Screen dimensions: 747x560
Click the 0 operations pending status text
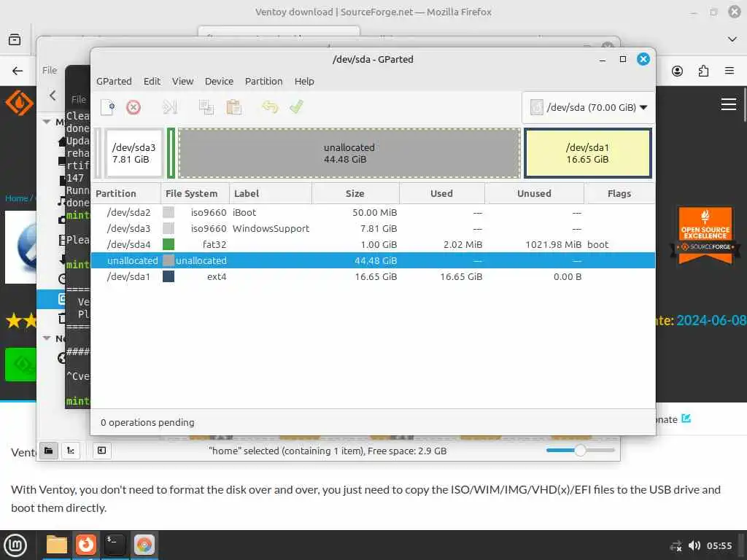(x=147, y=423)
